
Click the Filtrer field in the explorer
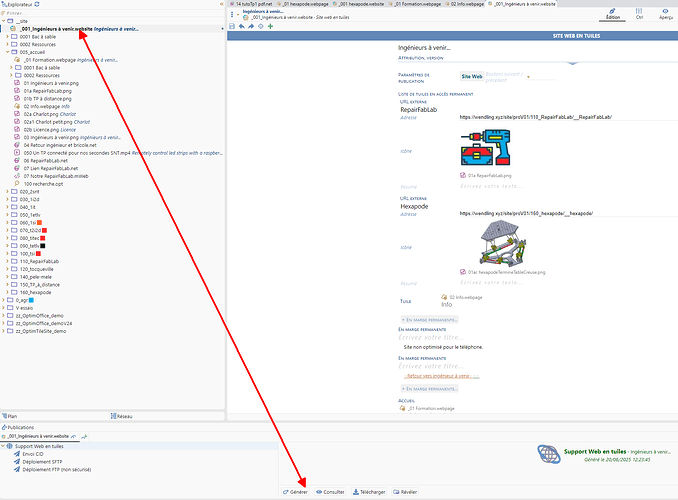click(112, 13)
